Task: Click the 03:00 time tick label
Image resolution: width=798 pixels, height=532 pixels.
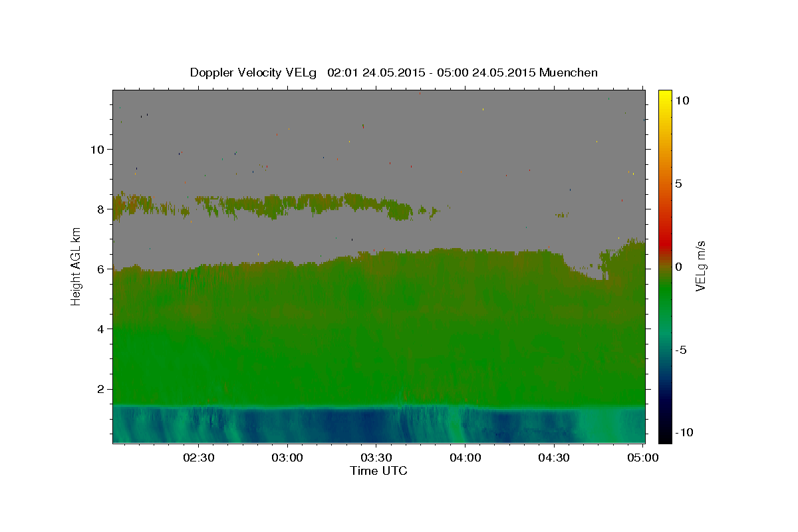Action: (288, 458)
